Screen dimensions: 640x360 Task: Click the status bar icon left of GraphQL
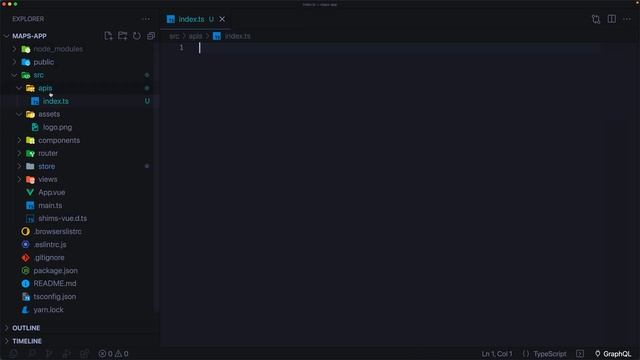580,354
